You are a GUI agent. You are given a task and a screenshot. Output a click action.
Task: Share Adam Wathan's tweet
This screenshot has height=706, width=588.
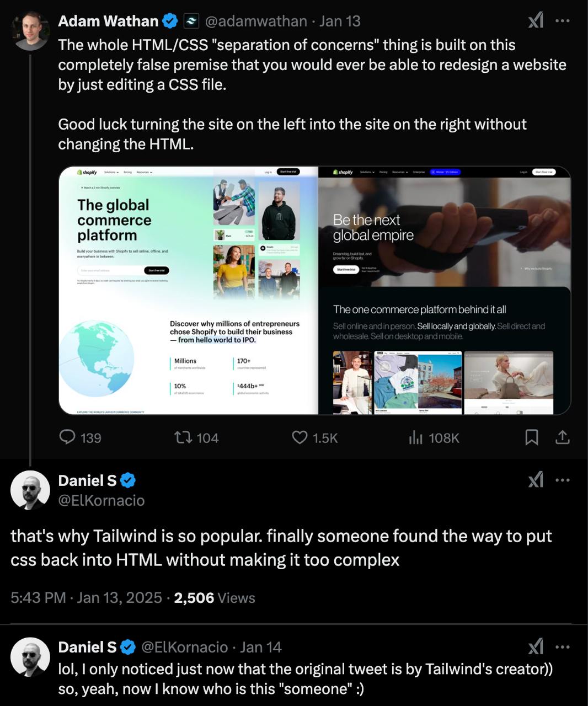click(x=562, y=437)
